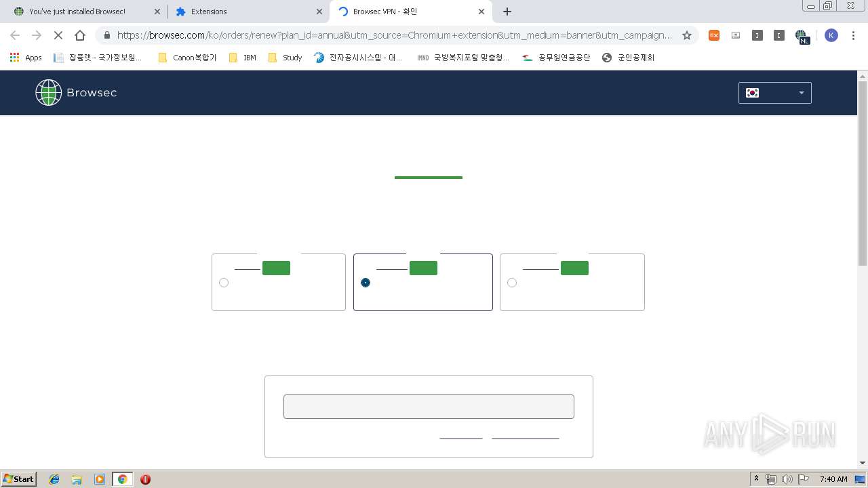Click the Show desktop button
Viewport: 868px width, 488px height.
861,479
